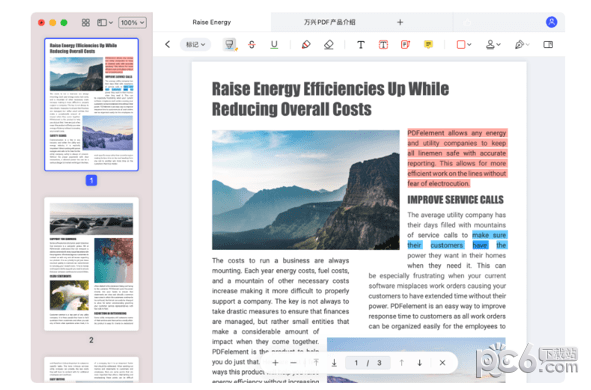591x390 pixels.
Task: Close the floating page navigation bar
Action: pyautogui.click(x=442, y=362)
